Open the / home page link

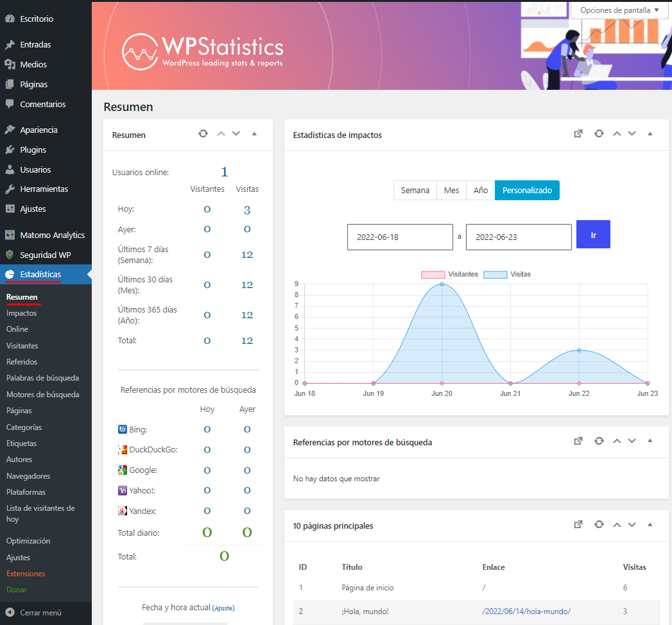484,588
